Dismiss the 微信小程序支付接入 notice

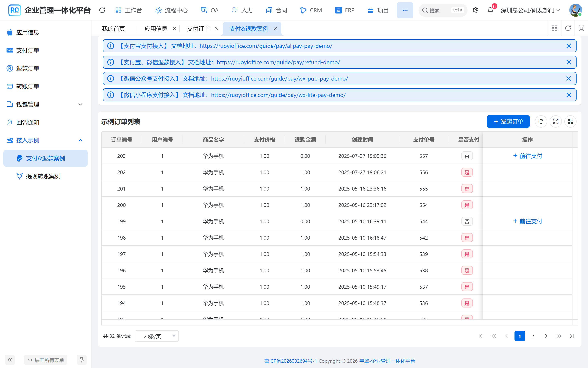pyautogui.click(x=569, y=95)
